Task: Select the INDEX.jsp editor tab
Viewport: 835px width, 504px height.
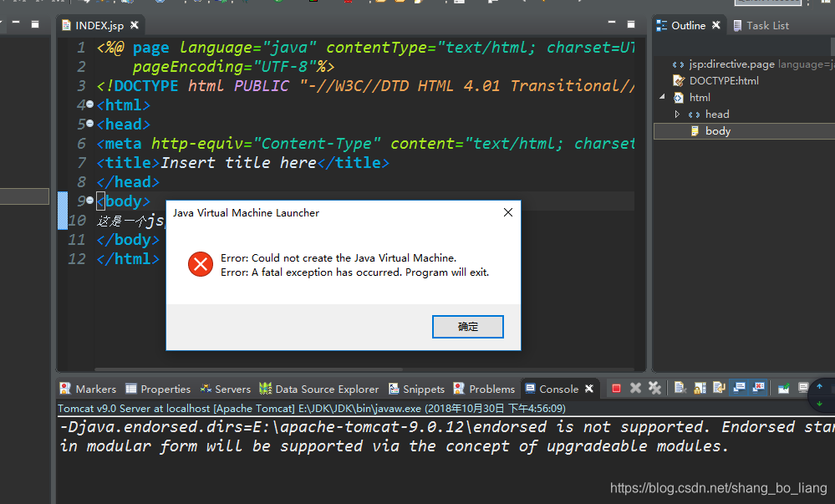Action: 99,24
